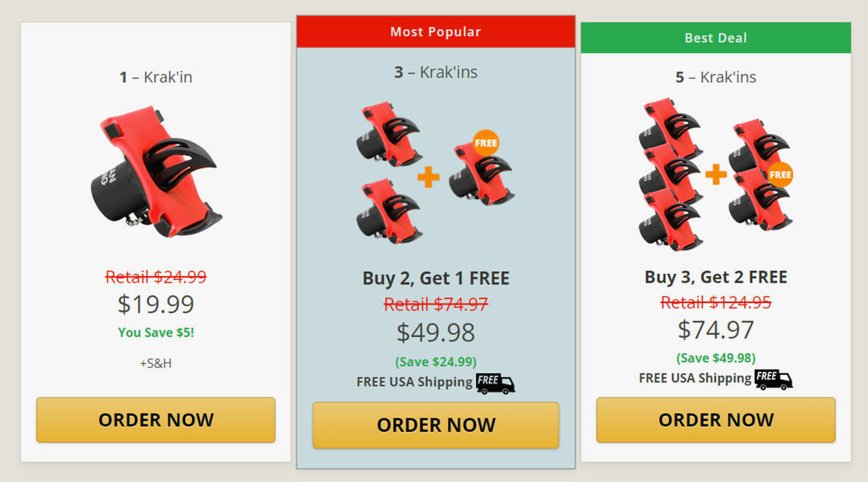Image resolution: width=868 pixels, height=482 pixels.
Task: Click the orange FREE badge in 3-pack image
Action: [486, 143]
